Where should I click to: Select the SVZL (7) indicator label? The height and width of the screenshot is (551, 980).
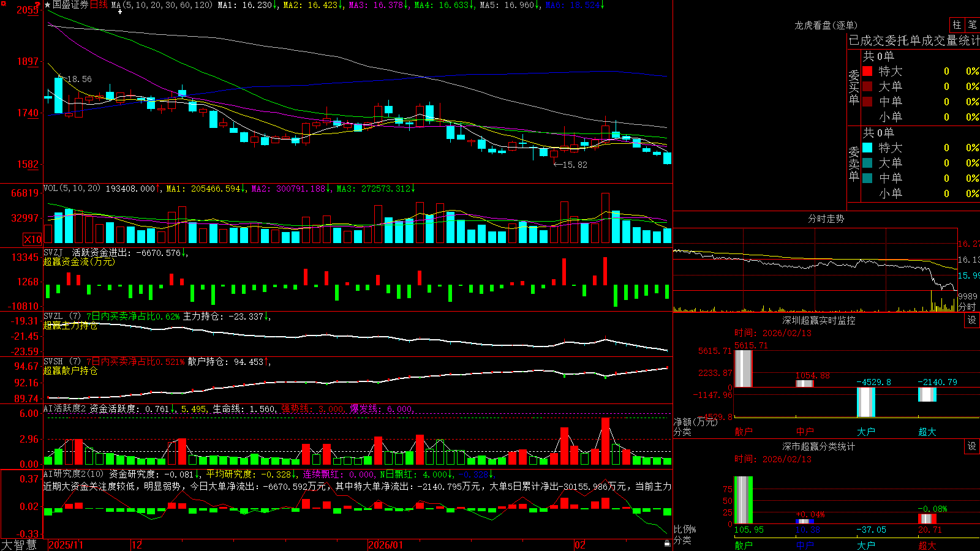point(62,317)
